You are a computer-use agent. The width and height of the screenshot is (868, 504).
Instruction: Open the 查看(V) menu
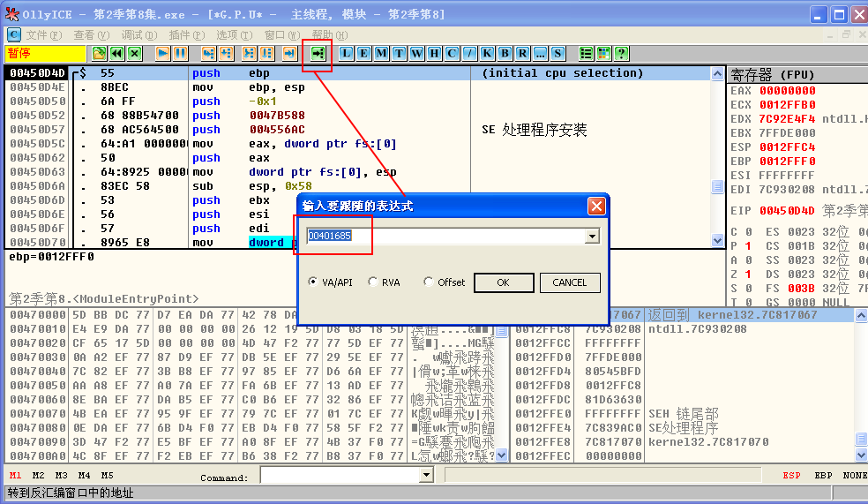pyautogui.click(x=92, y=35)
